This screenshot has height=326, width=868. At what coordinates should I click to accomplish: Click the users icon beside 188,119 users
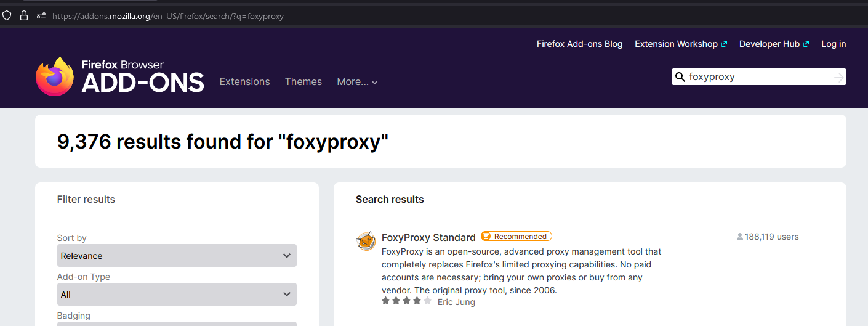(740, 237)
